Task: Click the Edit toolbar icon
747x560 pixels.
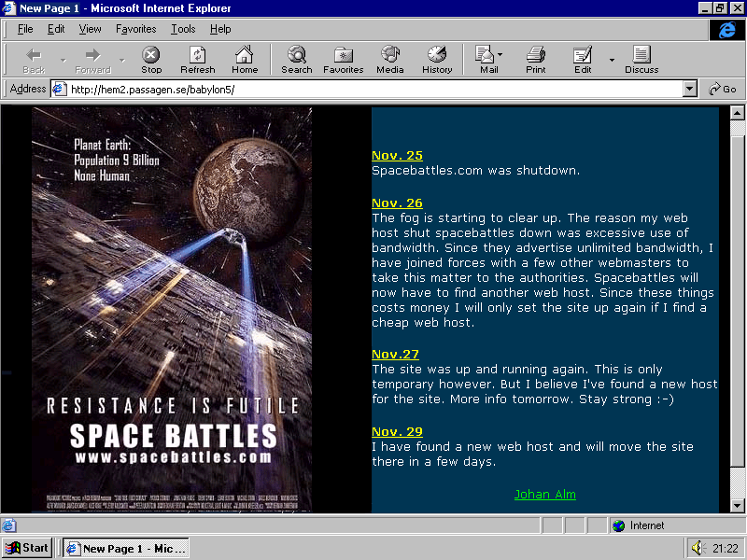Action: pos(582,60)
